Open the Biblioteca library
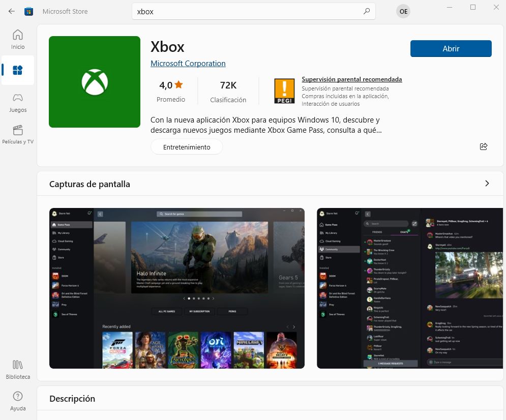506x420 pixels. pyautogui.click(x=18, y=370)
